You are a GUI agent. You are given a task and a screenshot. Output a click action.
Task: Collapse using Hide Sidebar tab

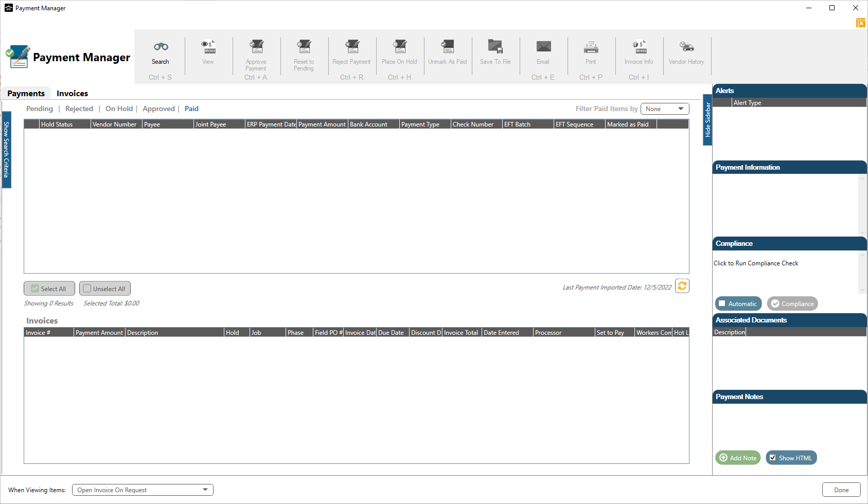707,120
